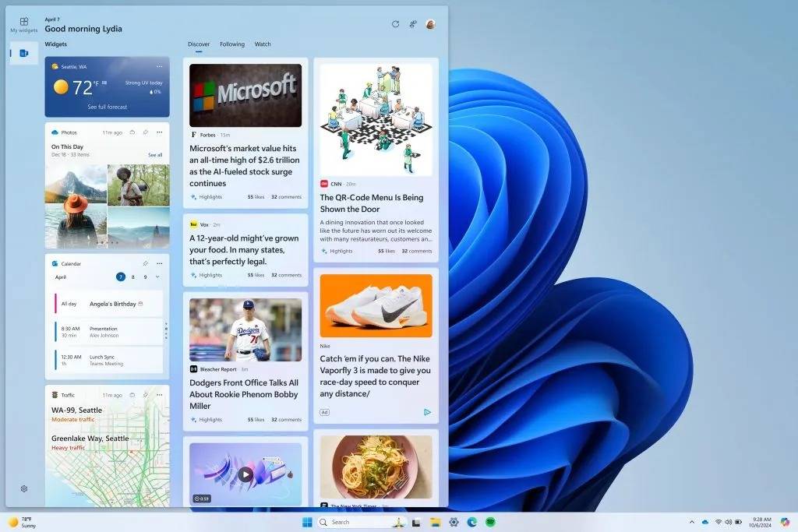
Task: Open the people connections icon in header
Action: coord(413,24)
